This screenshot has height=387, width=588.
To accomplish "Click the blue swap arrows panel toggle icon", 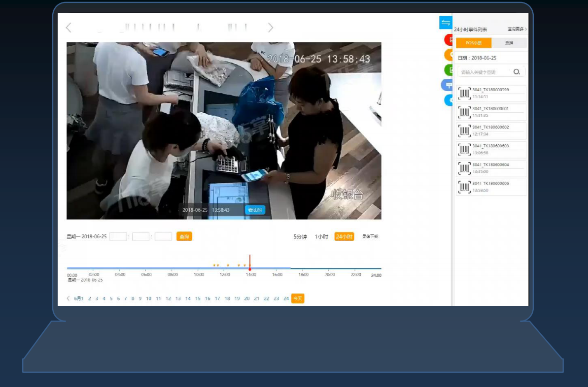I will [446, 23].
